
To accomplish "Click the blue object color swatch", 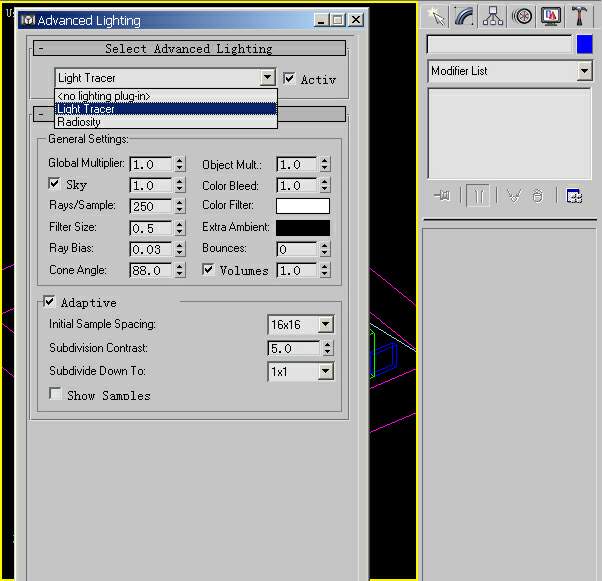I will pos(584,45).
